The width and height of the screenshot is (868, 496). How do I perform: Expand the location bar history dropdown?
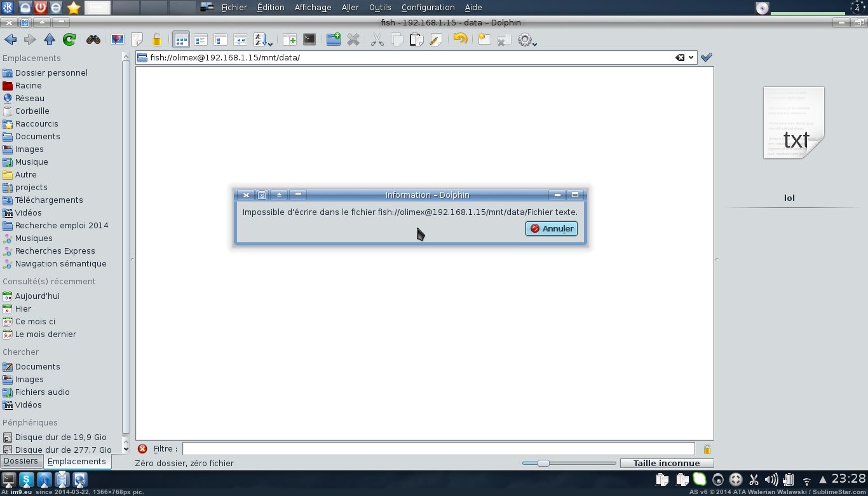click(691, 58)
